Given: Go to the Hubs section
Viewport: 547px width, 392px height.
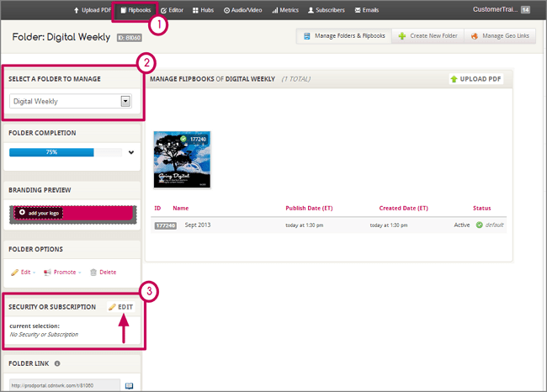Looking at the screenshot, I should point(203,10).
